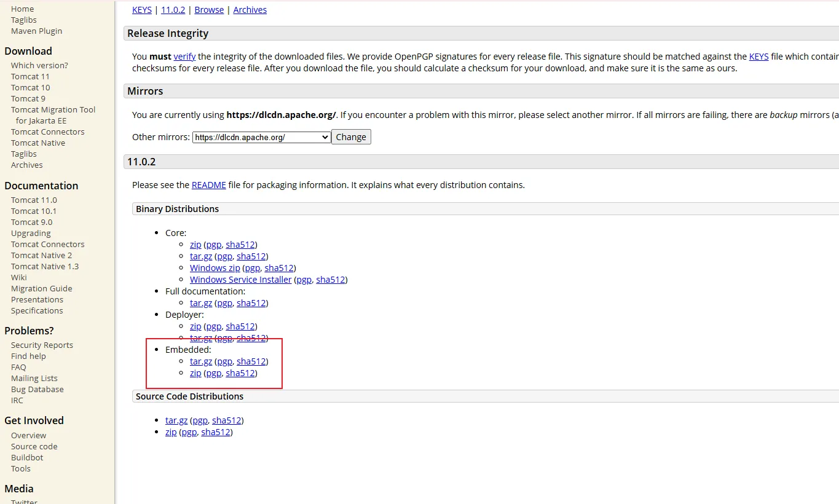The height and width of the screenshot is (504, 839).
Task: Open Tomcat Migration Tool sidebar item
Action: pos(53,110)
